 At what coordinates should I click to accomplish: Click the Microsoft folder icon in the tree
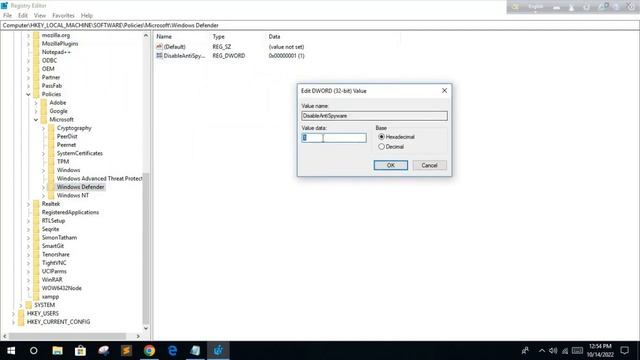click(x=44, y=120)
